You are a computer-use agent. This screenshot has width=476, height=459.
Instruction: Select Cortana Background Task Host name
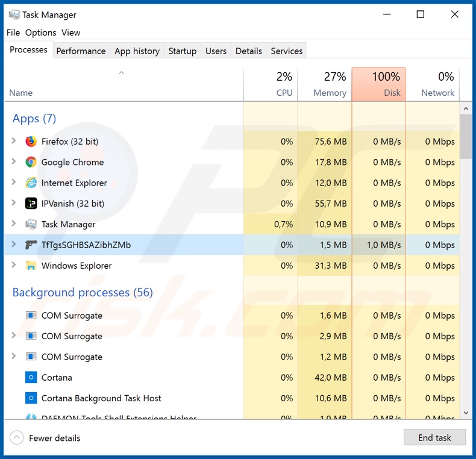point(101,398)
